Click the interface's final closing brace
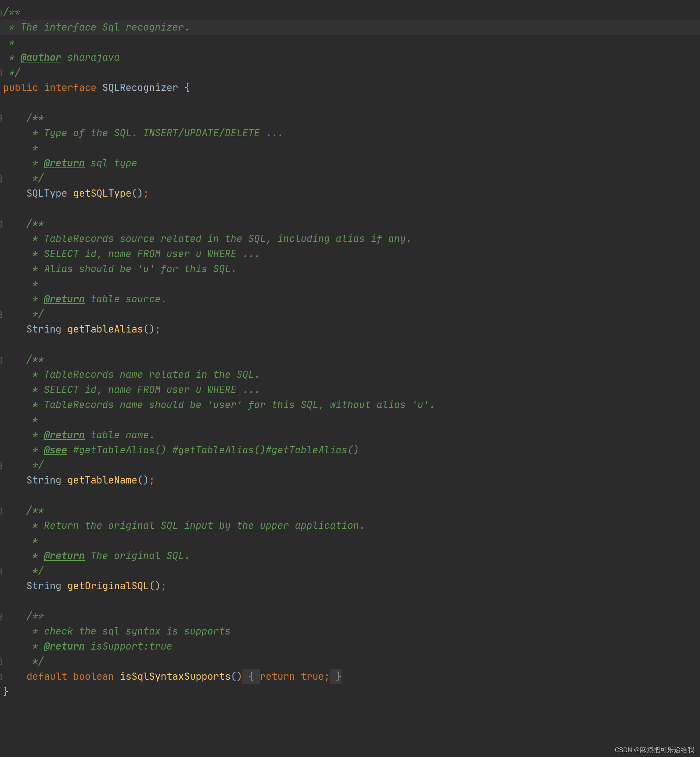The height and width of the screenshot is (757, 700). (6, 692)
